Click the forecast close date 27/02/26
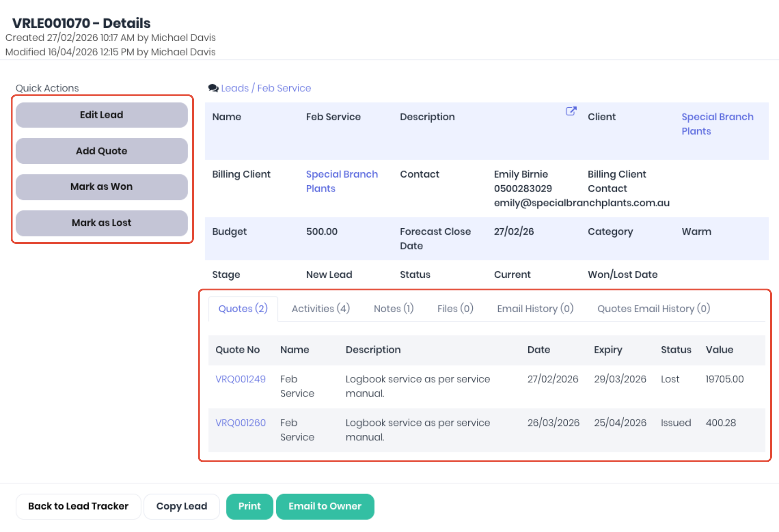 (514, 231)
